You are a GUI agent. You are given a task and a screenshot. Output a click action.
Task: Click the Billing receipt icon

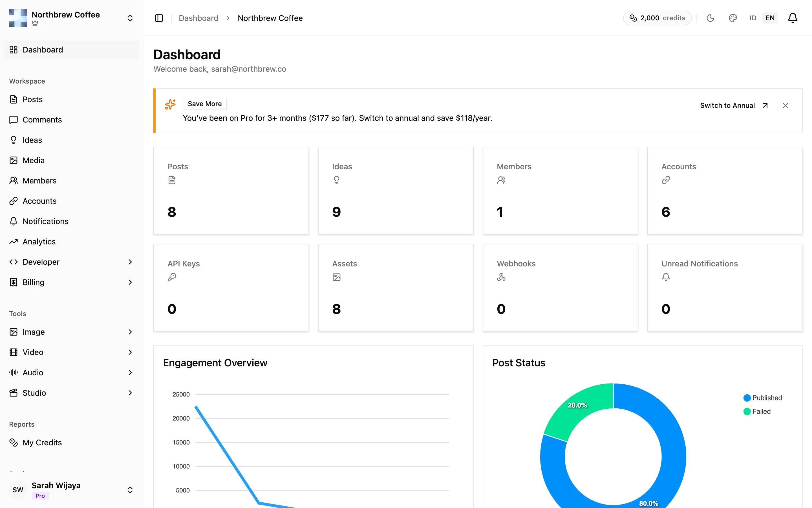[14, 282]
